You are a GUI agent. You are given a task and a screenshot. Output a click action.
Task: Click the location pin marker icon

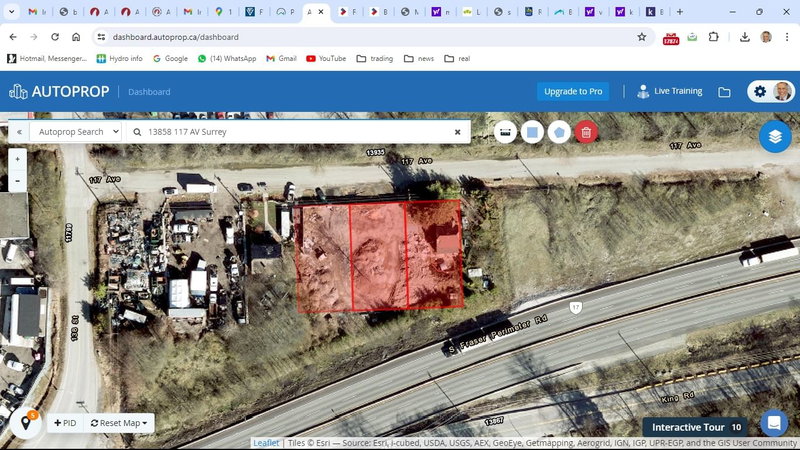click(24, 423)
